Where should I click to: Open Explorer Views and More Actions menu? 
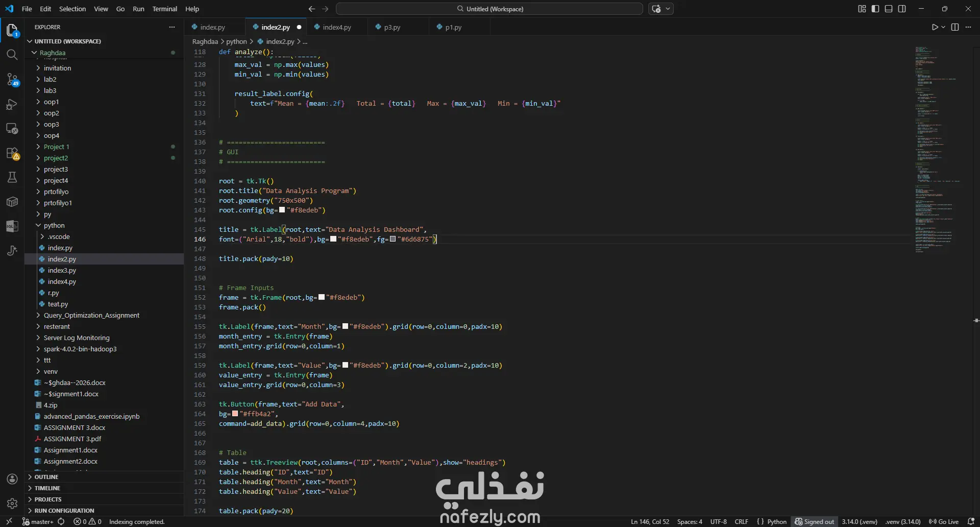pyautogui.click(x=172, y=27)
